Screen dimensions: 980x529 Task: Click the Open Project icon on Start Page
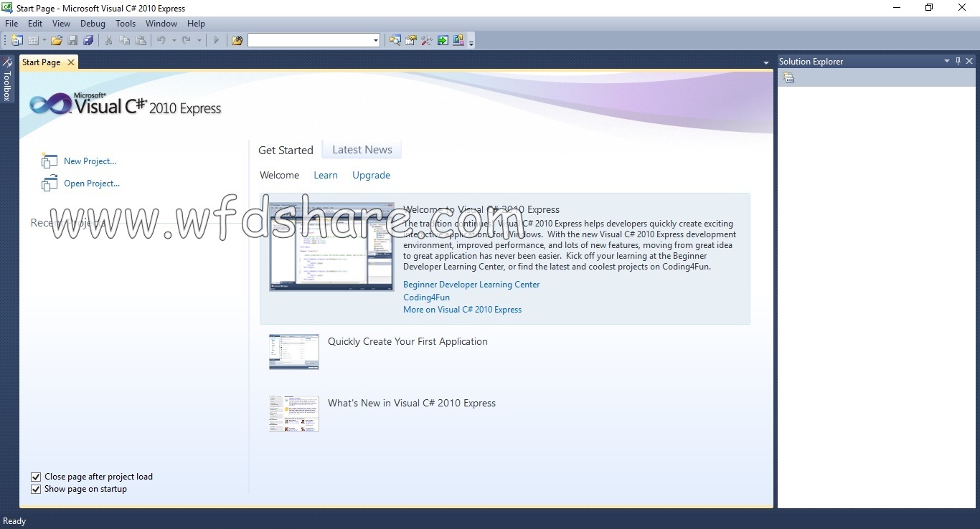[x=49, y=184]
